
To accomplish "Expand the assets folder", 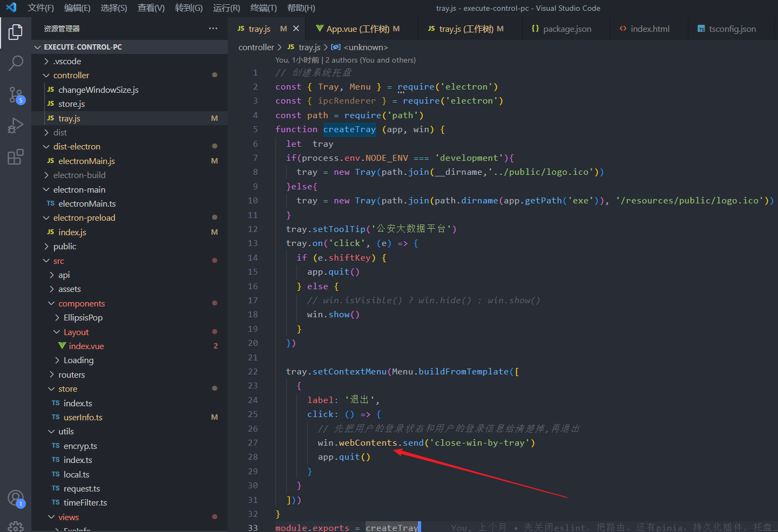I will [130, 289].
